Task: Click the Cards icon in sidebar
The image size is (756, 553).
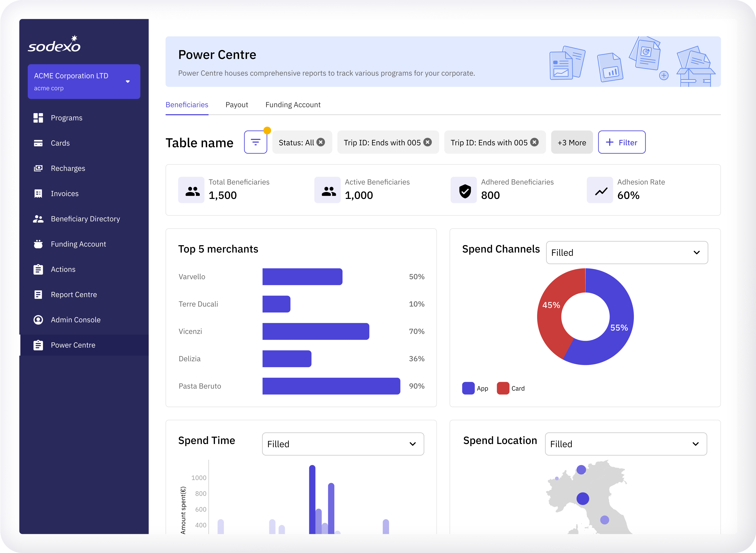Action: pos(38,143)
